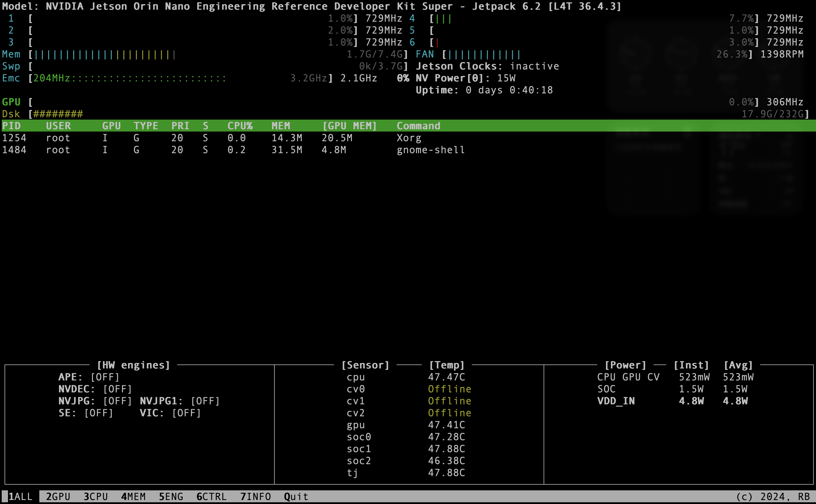Click the (c) 2024, RB credit
This screenshot has width=816, height=504.
coord(773,497)
